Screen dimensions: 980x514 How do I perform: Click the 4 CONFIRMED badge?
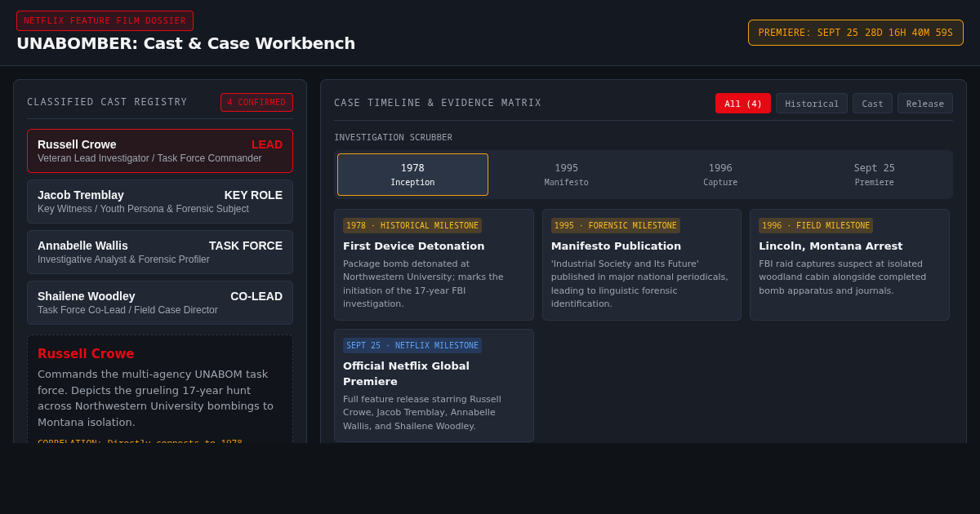(x=256, y=102)
